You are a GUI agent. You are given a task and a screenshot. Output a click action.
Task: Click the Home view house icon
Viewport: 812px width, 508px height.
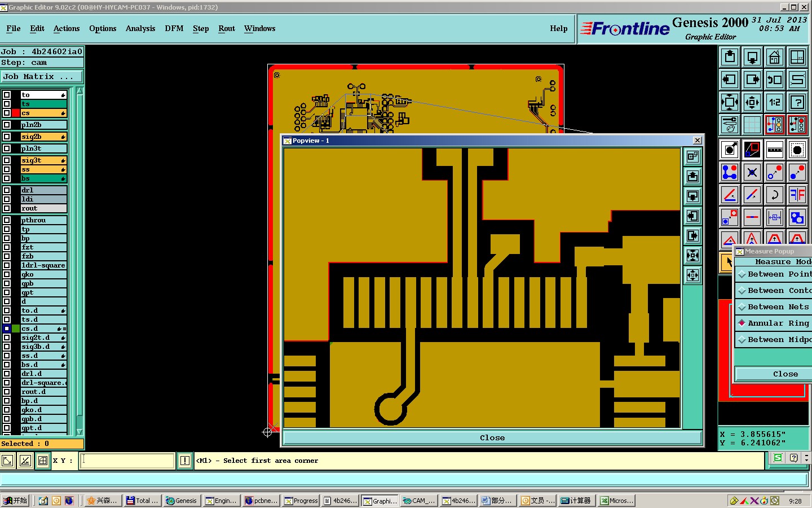[775, 57]
